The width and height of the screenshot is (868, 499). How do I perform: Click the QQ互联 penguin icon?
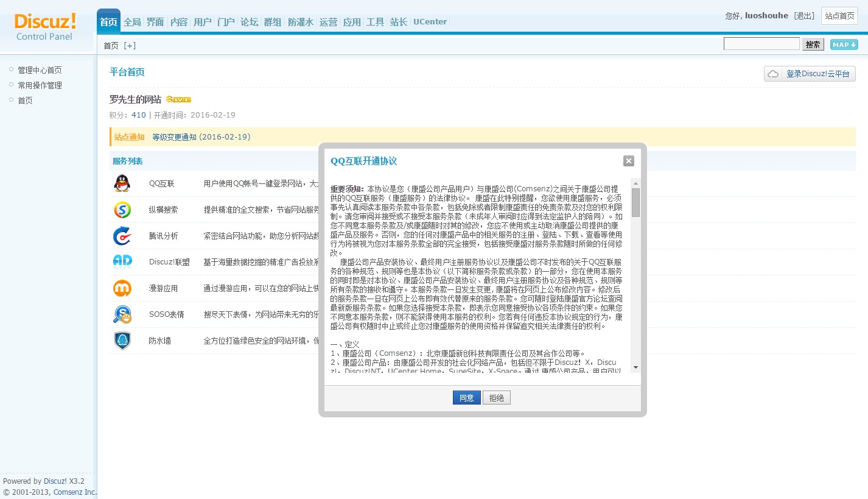point(122,183)
